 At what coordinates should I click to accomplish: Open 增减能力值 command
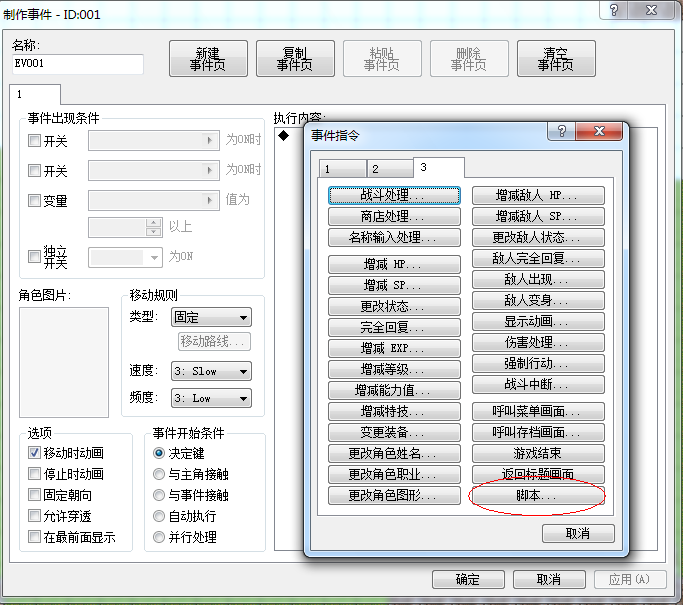(x=394, y=390)
